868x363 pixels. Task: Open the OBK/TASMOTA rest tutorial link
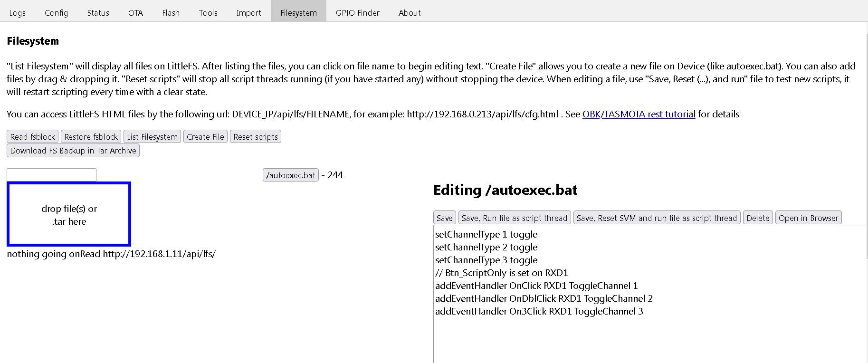tap(639, 114)
